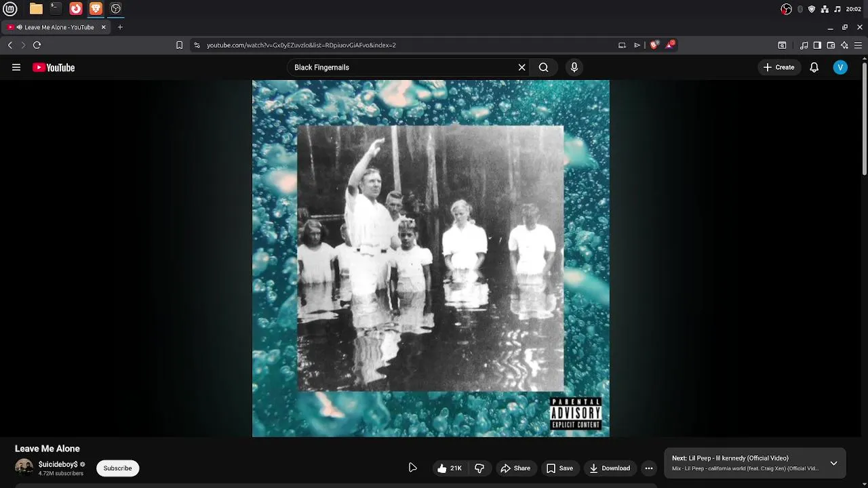Image resolution: width=868 pixels, height=488 pixels.
Task: Clear the search query with the X
Action: 521,67
